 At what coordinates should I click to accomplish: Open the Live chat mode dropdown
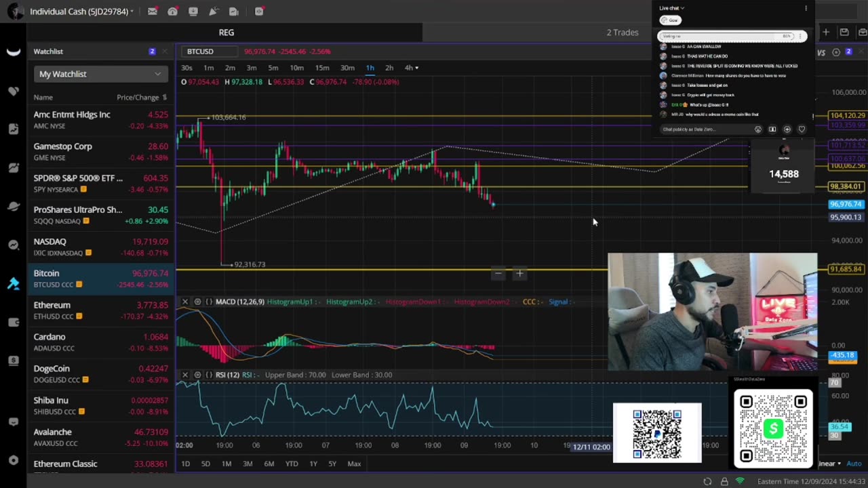671,8
